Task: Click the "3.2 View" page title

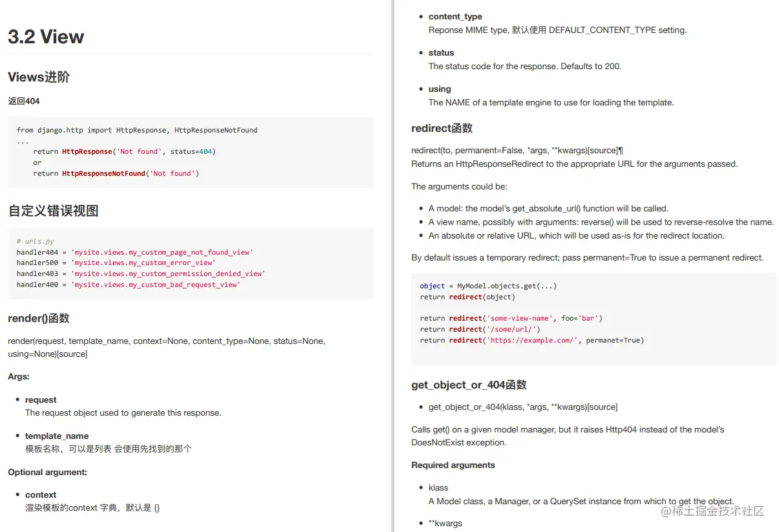Action: click(46, 37)
